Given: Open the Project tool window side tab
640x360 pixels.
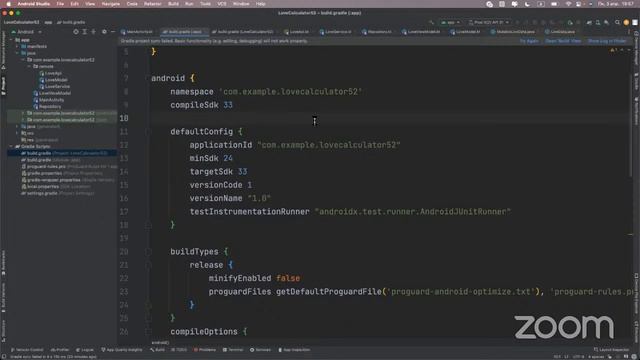Looking at the screenshot, I should 3,86.
